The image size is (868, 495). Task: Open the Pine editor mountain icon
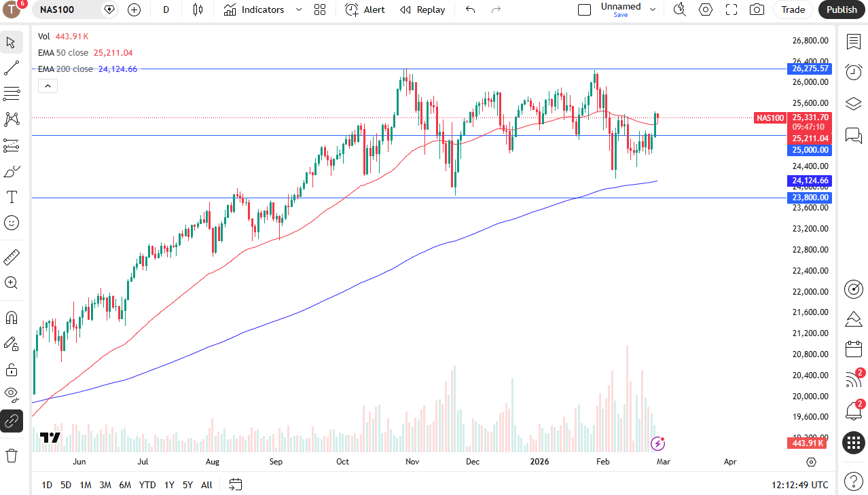853,319
